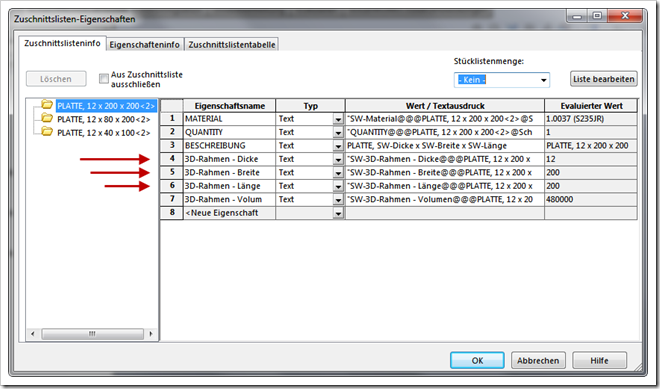
Task: Select row header 7 for 3D-Rahmen - Volum
Action: [x=172, y=200]
